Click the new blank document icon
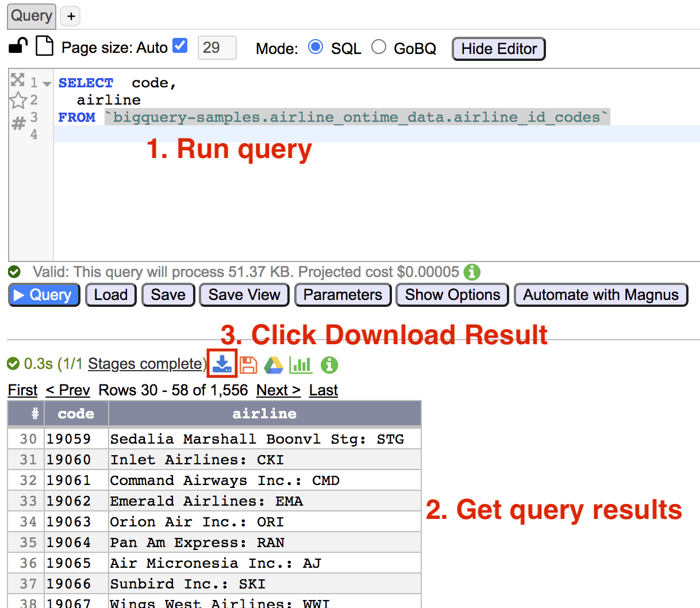 (44, 46)
